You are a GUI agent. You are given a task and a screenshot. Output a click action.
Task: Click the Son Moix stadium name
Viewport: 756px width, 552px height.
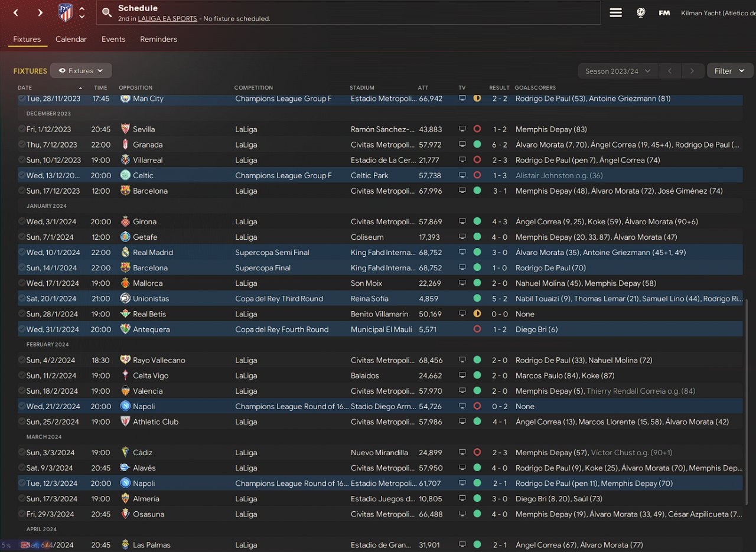(x=367, y=283)
